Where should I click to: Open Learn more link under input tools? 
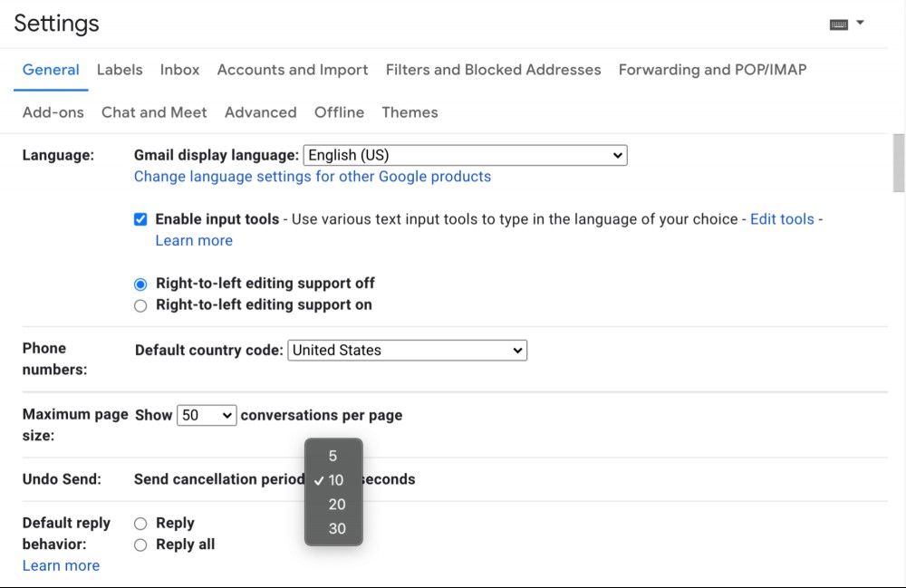[x=194, y=241]
